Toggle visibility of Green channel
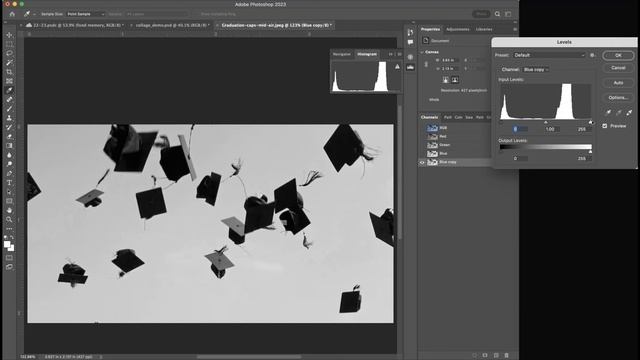Screen dimensions: 640x360 pos(422,145)
